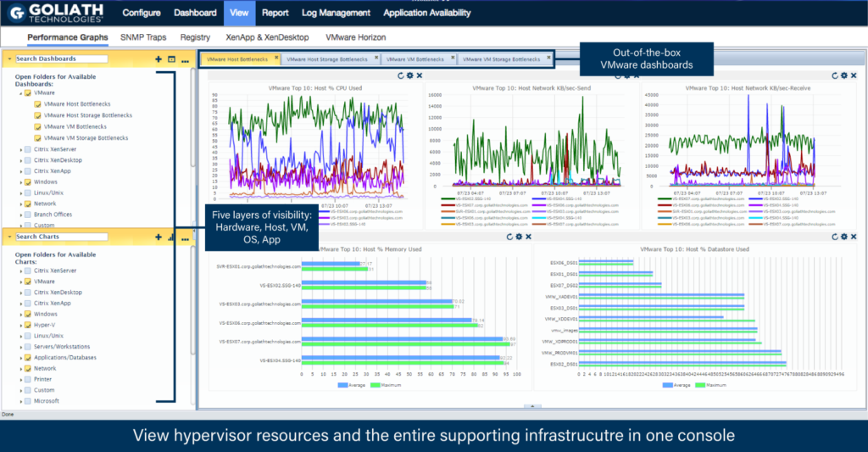Check the Citrix XenServer dashboards checkbox
The width and height of the screenshot is (868, 452).
28,148
